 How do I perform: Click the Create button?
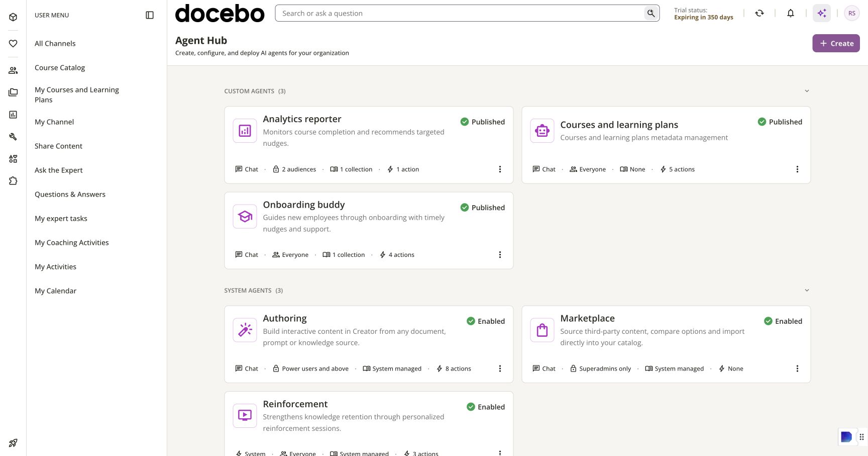pos(836,43)
